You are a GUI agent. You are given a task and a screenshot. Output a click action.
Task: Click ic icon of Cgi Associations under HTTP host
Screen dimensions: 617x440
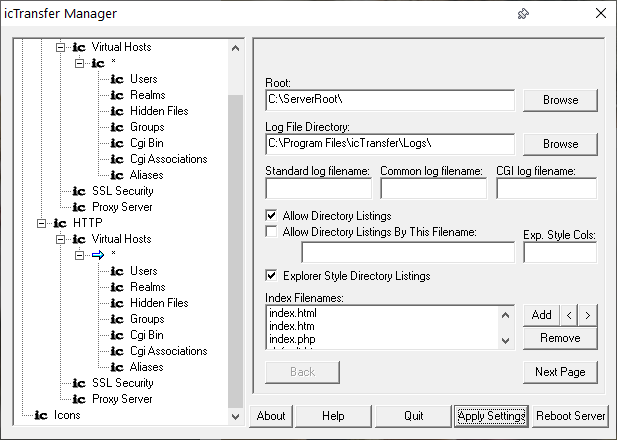point(117,351)
